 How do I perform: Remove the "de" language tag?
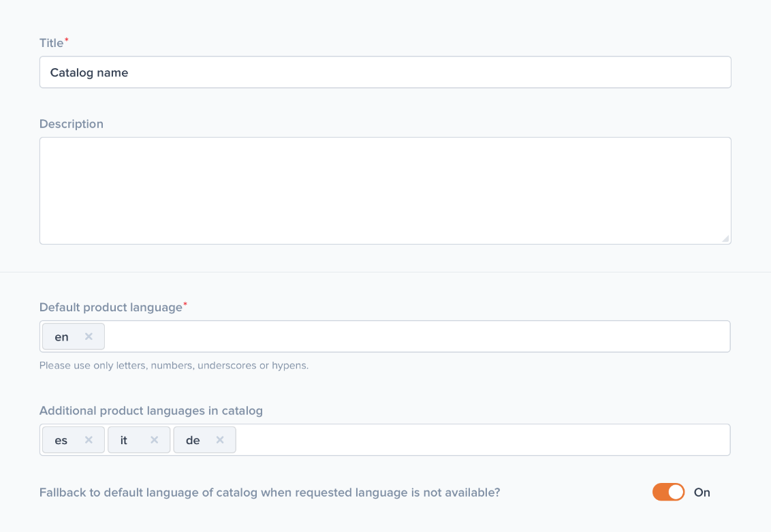tap(220, 440)
